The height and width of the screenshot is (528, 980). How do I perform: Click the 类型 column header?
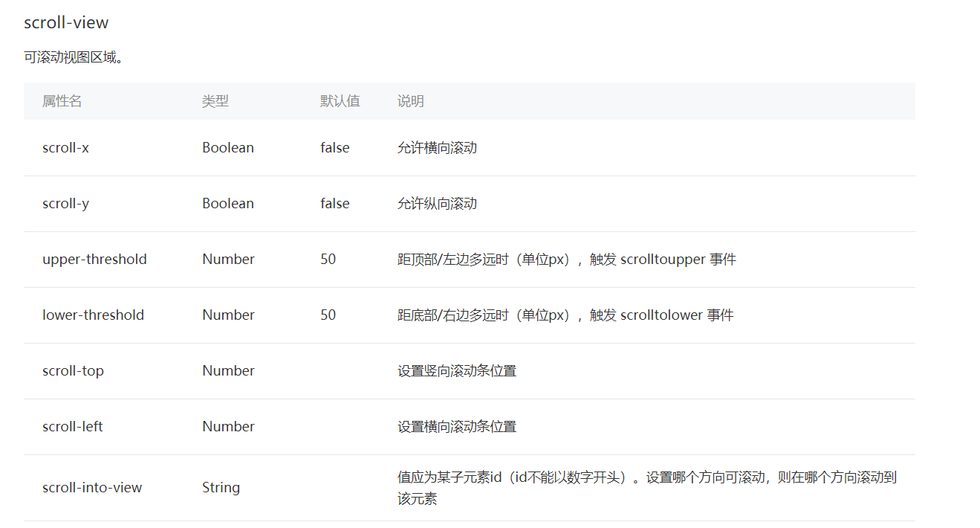tap(215, 101)
